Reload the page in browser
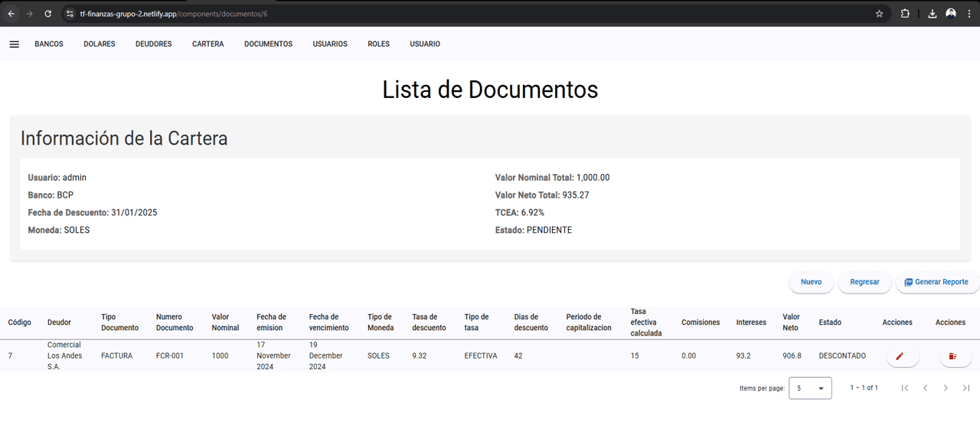This screenshot has width=980, height=442. pos(48,14)
